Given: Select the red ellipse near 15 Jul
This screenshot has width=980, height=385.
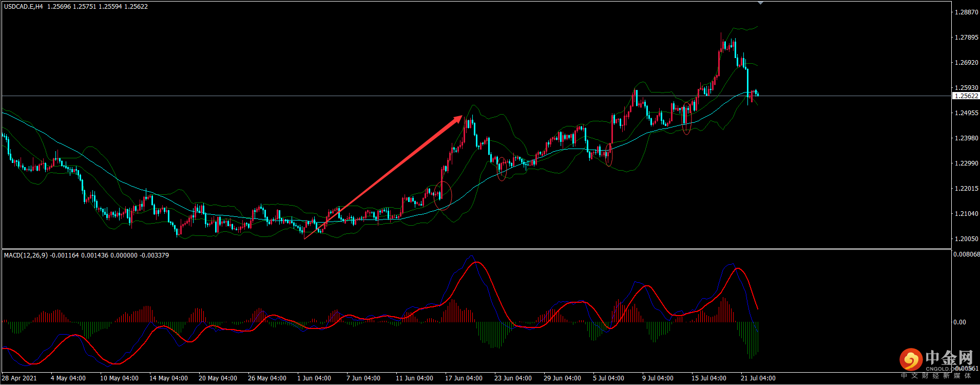Looking at the screenshot, I should (687, 119).
